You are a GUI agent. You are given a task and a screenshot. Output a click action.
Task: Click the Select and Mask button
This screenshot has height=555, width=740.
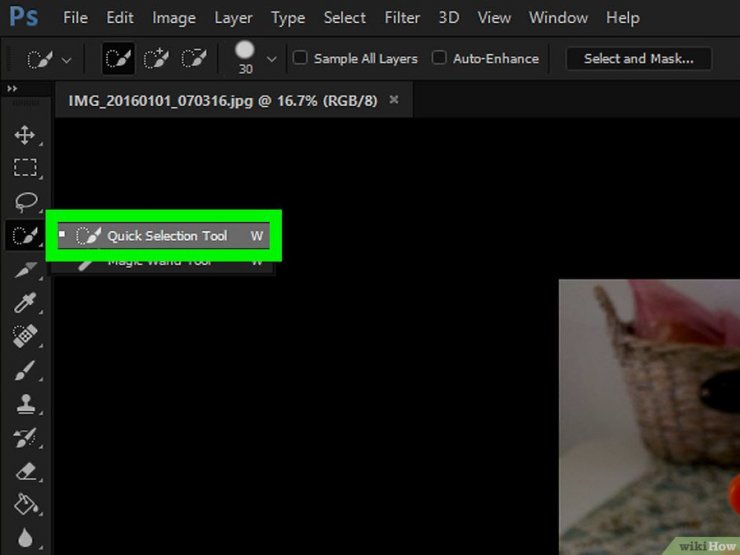pos(638,59)
